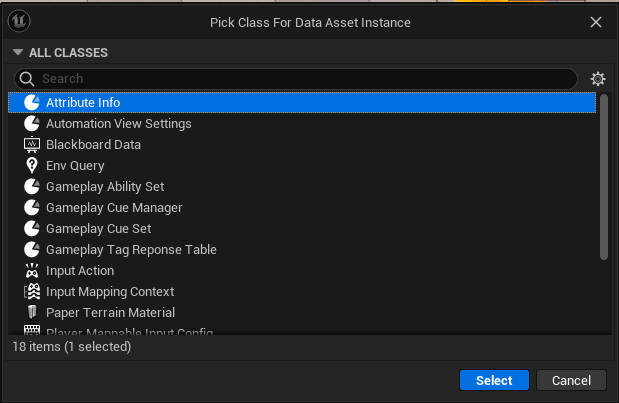This screenshot has height=403, width=619.
Task: Choose Gameplay Tag Reponse Table
Action: point(131,249)
